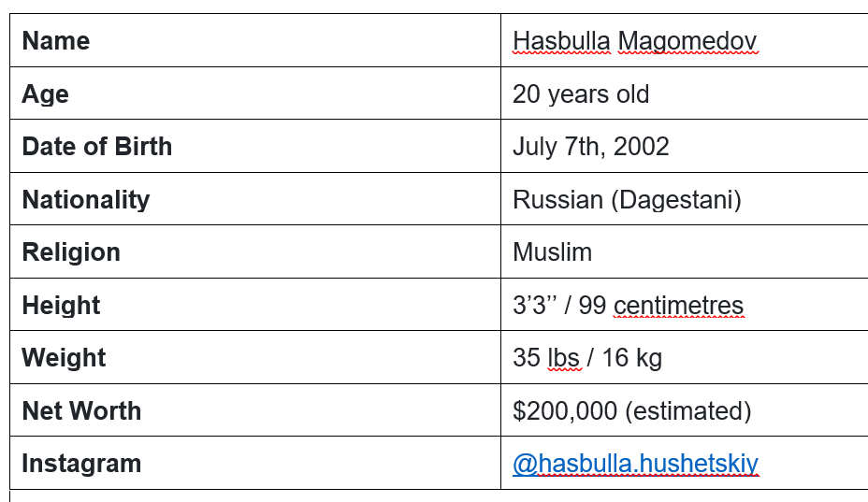868x502 pixels.
Task: Select the Name label cell
Action: [x=255, y=40]
